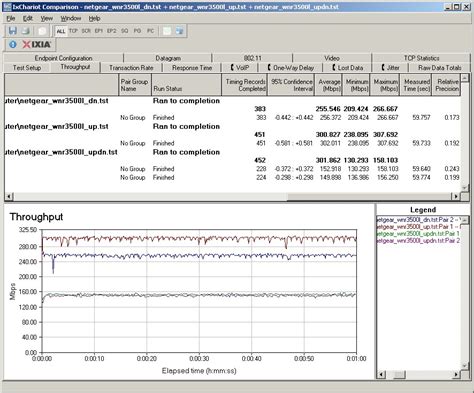Screen dimensions: 474x393
Task: Toggle the TCP filter button
Action: tap(73, 31)
